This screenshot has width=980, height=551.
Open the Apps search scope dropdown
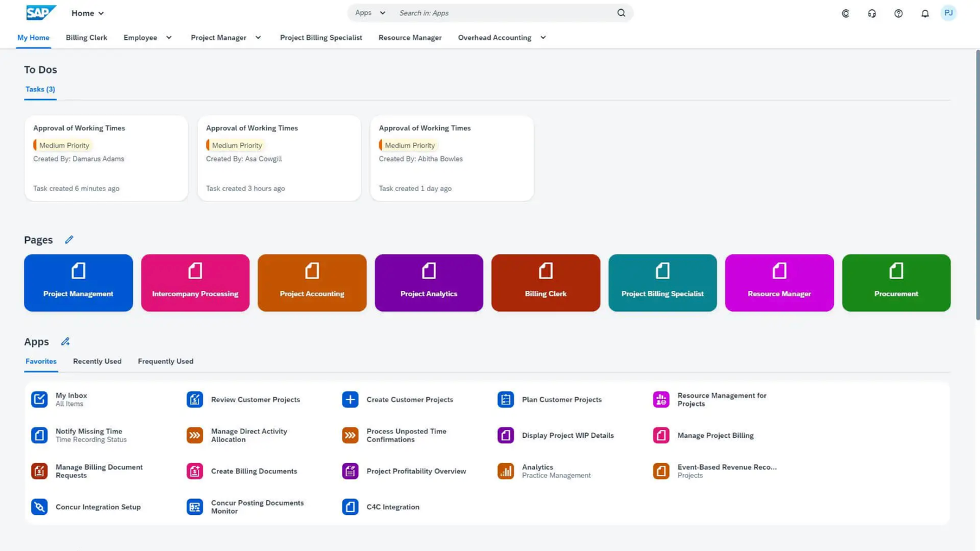(x=370, y=13)
